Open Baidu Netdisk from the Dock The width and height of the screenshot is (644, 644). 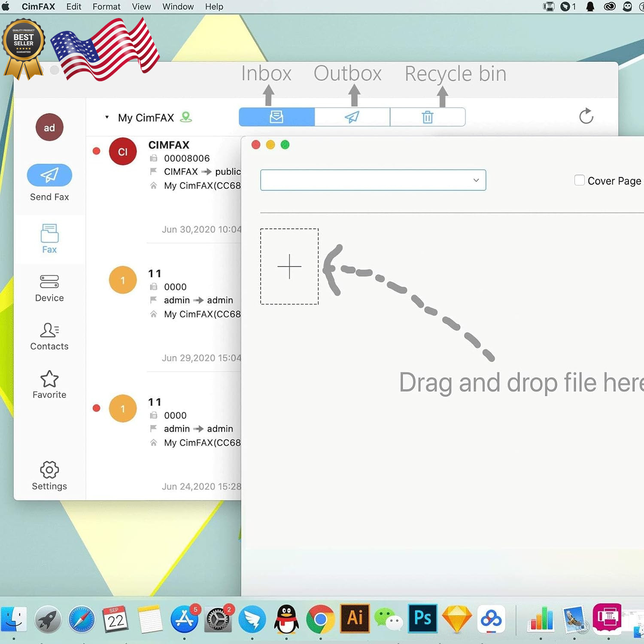coord(491,619)
